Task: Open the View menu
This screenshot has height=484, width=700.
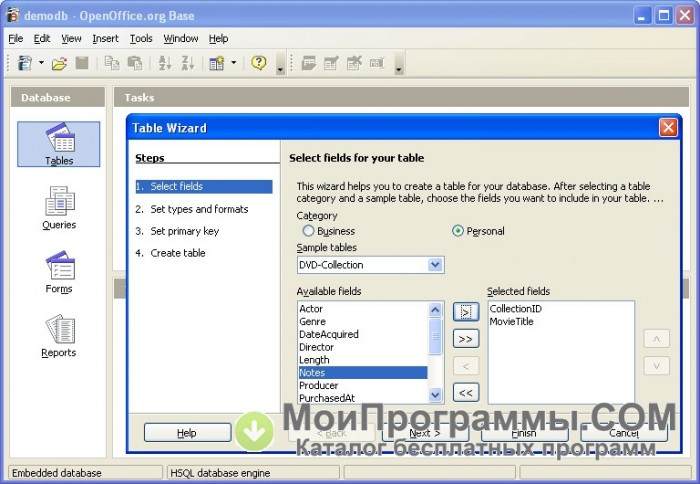Action: (x=71, y=39)
